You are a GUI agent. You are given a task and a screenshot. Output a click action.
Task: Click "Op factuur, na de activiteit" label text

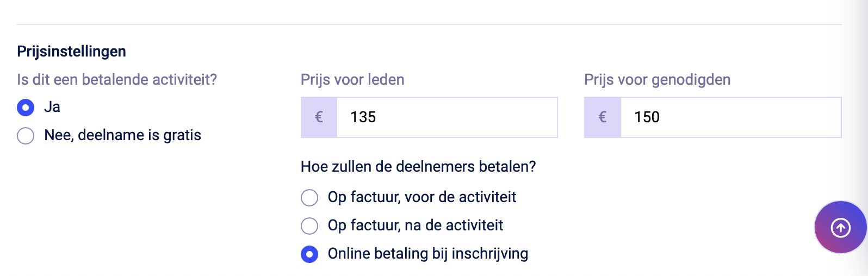click(x=416, y=225)
